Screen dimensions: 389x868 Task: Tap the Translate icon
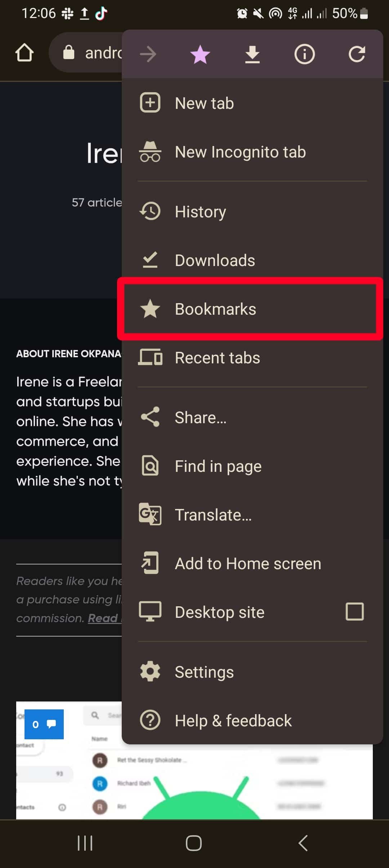[150, 514]
